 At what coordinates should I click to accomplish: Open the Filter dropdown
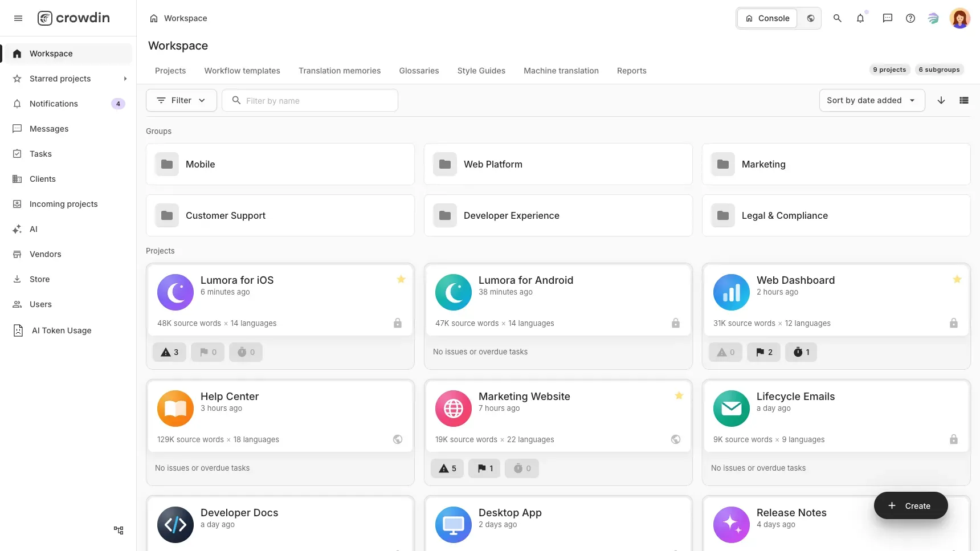[181, 100]
